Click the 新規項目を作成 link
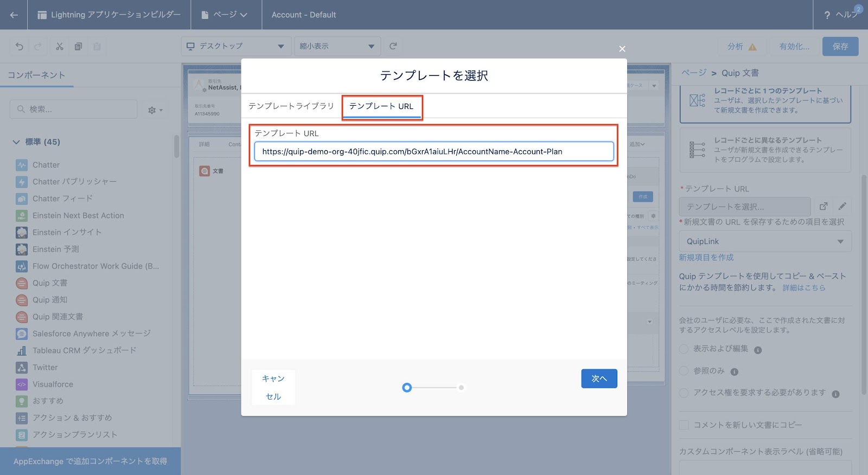The image size is (868, 475). [706, 258]
